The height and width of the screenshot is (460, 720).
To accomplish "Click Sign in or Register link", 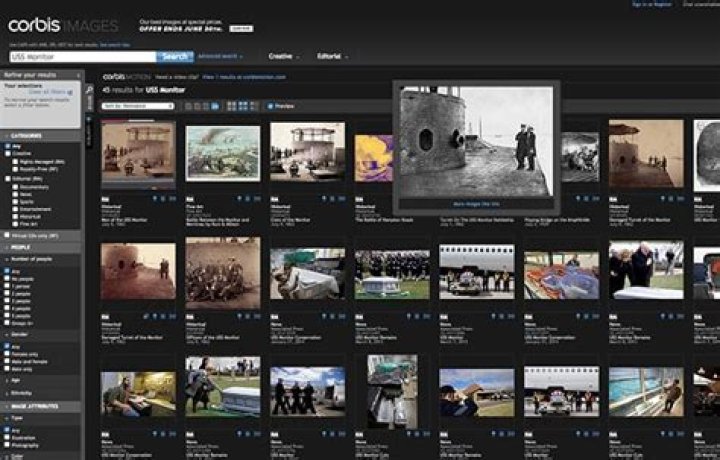I will 652,4.
